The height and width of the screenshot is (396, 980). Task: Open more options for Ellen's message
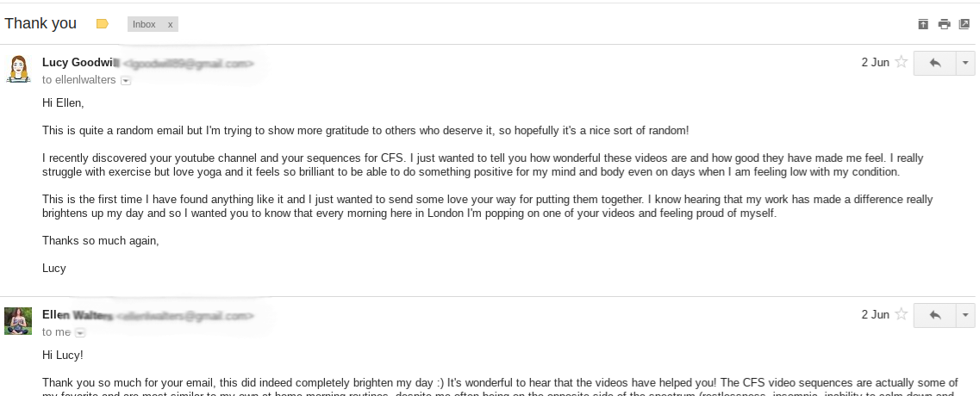click(965, 316)
